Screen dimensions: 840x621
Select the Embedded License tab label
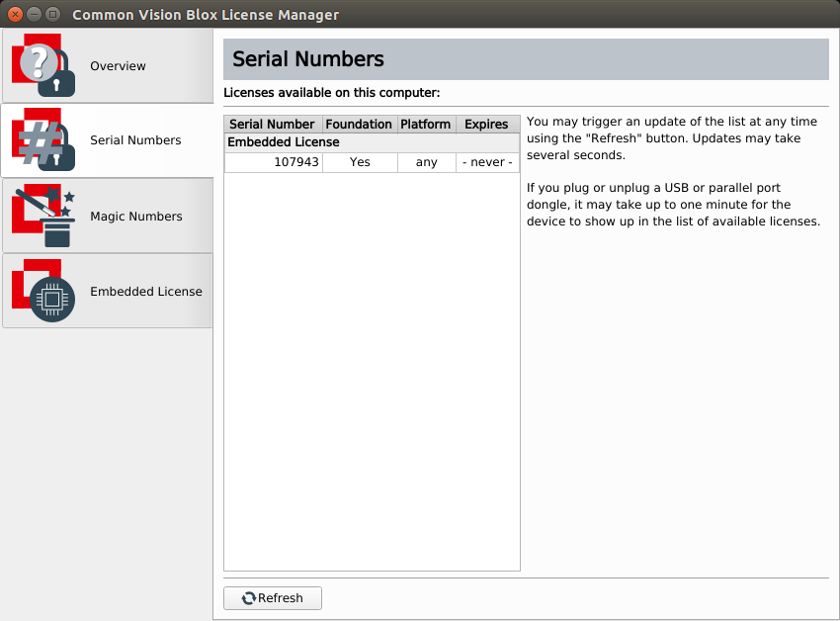coord(145,292)
